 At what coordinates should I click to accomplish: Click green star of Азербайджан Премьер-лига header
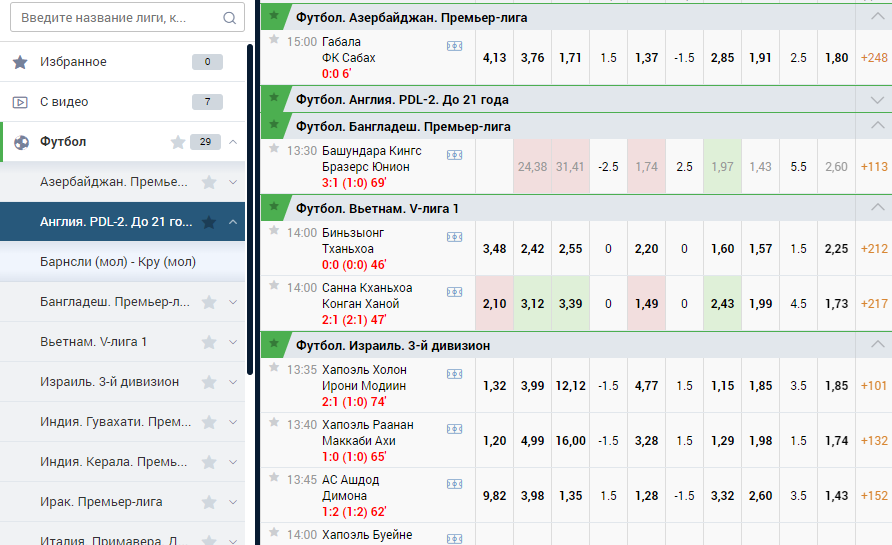pos(274,16)
